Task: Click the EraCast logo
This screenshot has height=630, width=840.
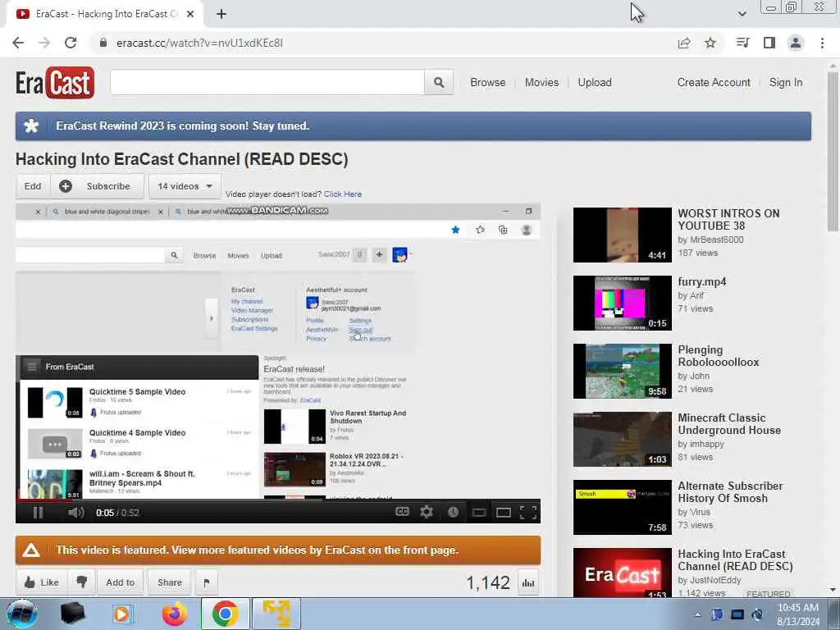Action: [55, 83]
